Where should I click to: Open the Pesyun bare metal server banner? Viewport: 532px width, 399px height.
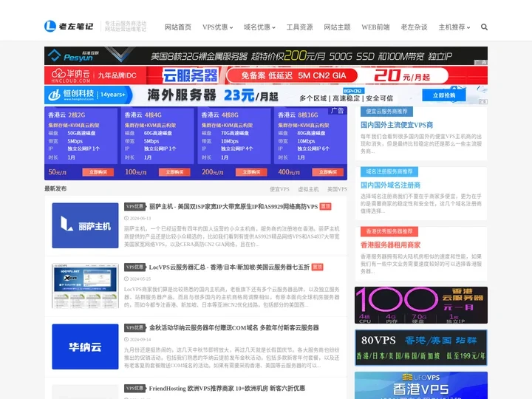pyautogui.click(x=266, y=55)
